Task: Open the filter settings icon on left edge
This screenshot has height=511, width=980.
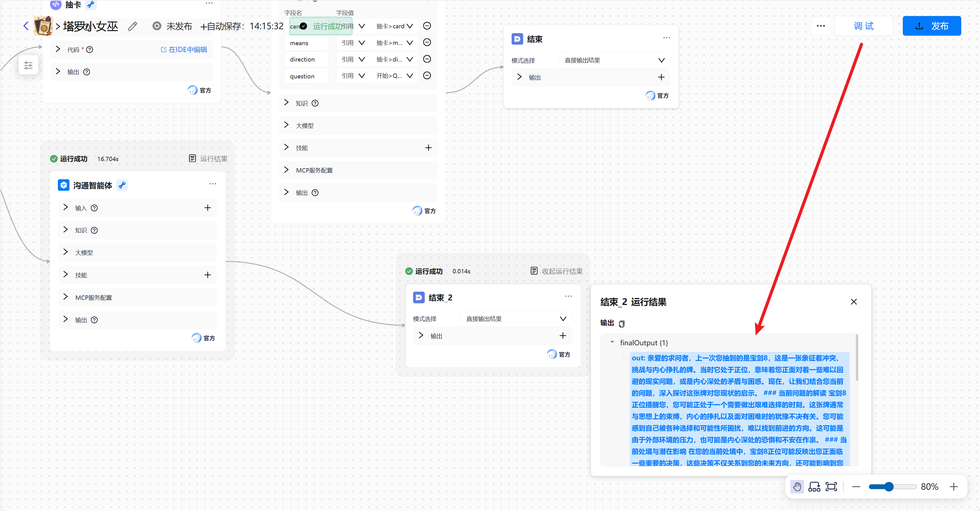Action: pyautogui.click(x=28, y=65)
